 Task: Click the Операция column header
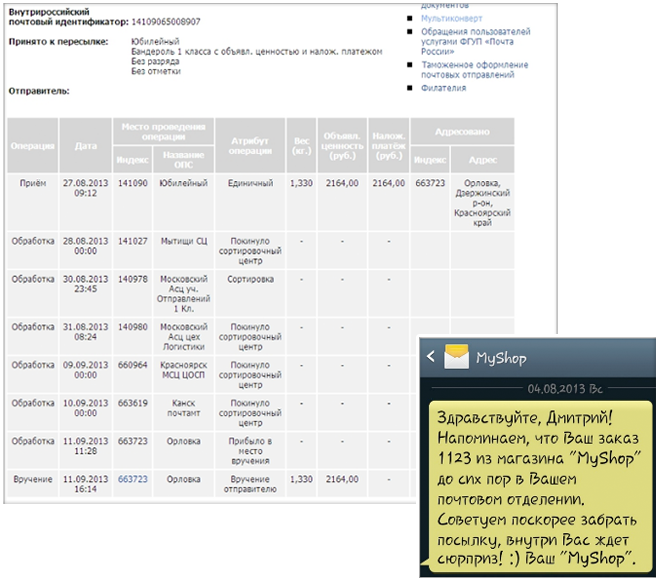click(33, 145)
